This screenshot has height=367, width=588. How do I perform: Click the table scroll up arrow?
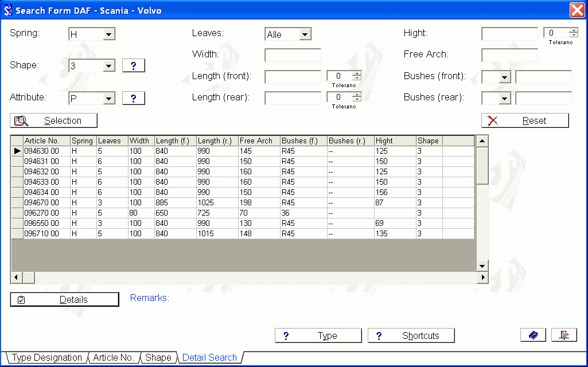coord(482,141)
